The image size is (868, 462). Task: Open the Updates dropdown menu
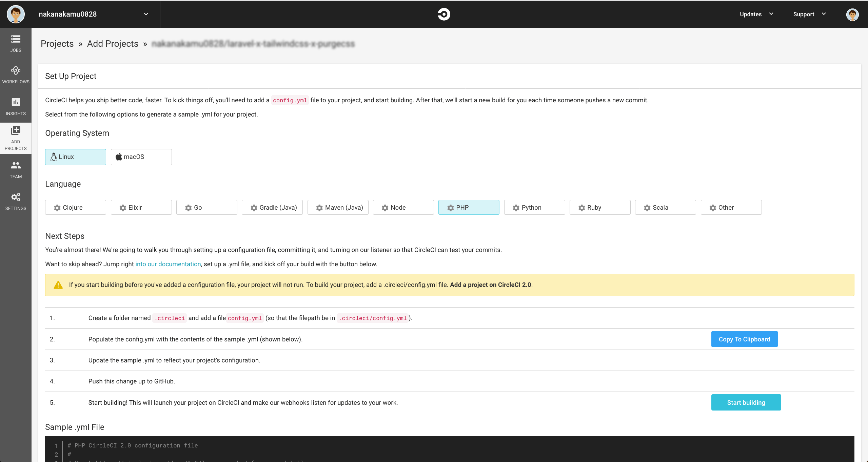click(757, 14)
